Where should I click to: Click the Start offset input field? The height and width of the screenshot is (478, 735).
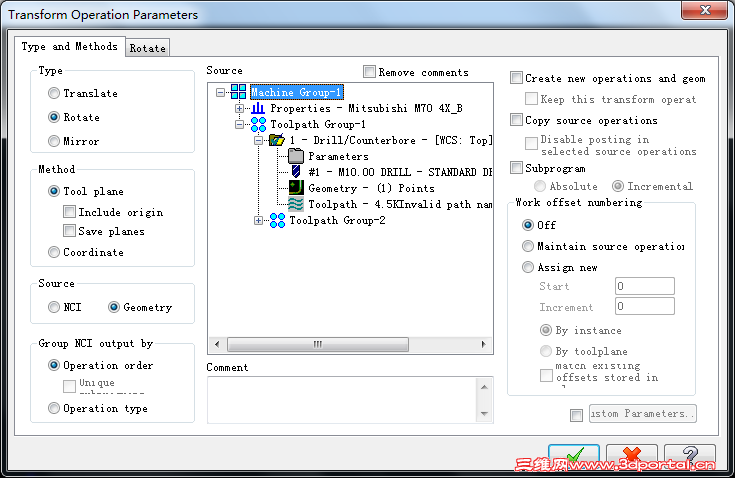[x=645, y=286]
